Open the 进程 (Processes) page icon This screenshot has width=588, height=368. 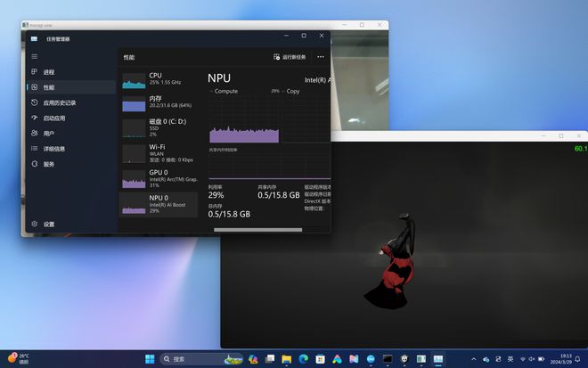tap(35, 71)
